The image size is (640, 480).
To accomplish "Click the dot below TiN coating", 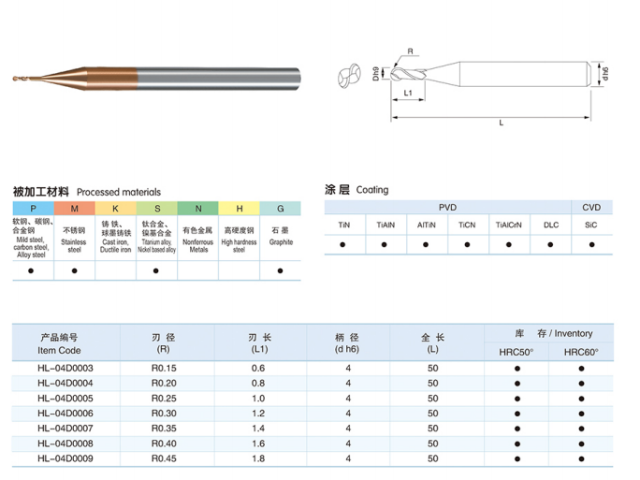I will pos(344,244).
